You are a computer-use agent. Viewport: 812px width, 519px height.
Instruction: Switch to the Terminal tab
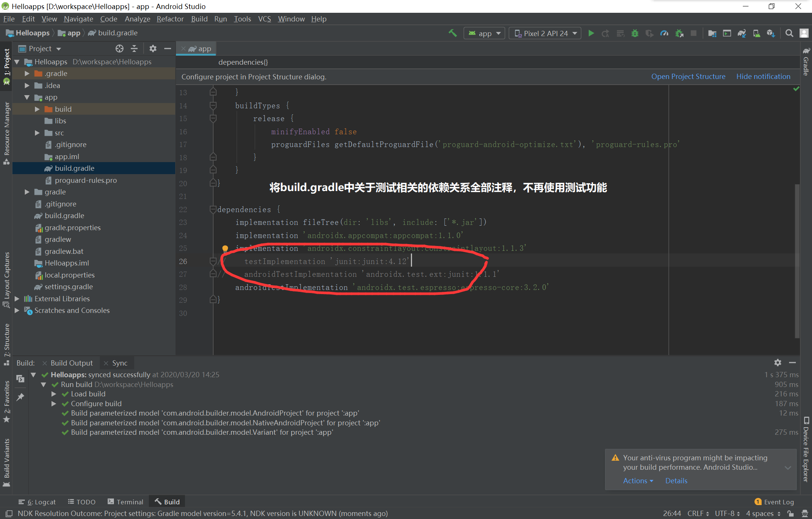(x=126, y=502)
